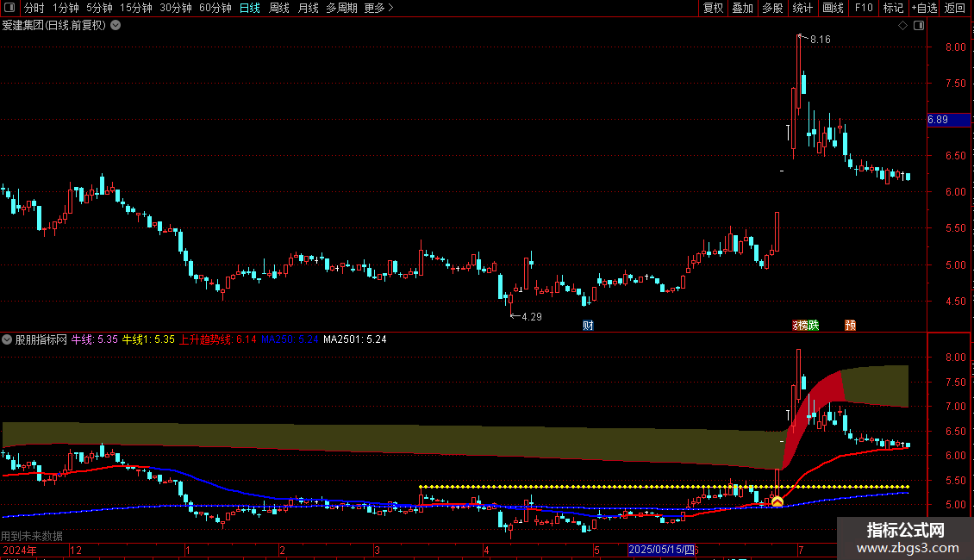Click the 上升趋势线: 6.14 value
The width and height of the screenshot is (974, 560).
click(x=218, y=339)
